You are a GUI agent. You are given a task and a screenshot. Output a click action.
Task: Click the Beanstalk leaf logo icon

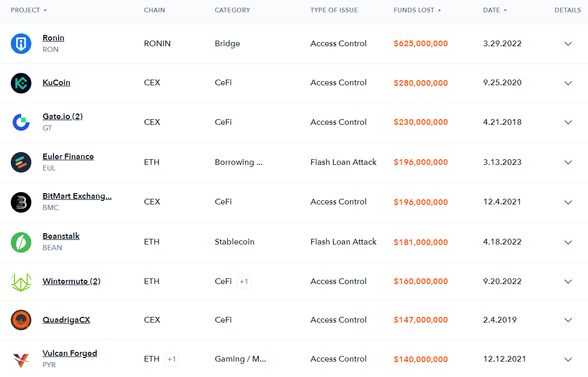[x=21, y=242]
